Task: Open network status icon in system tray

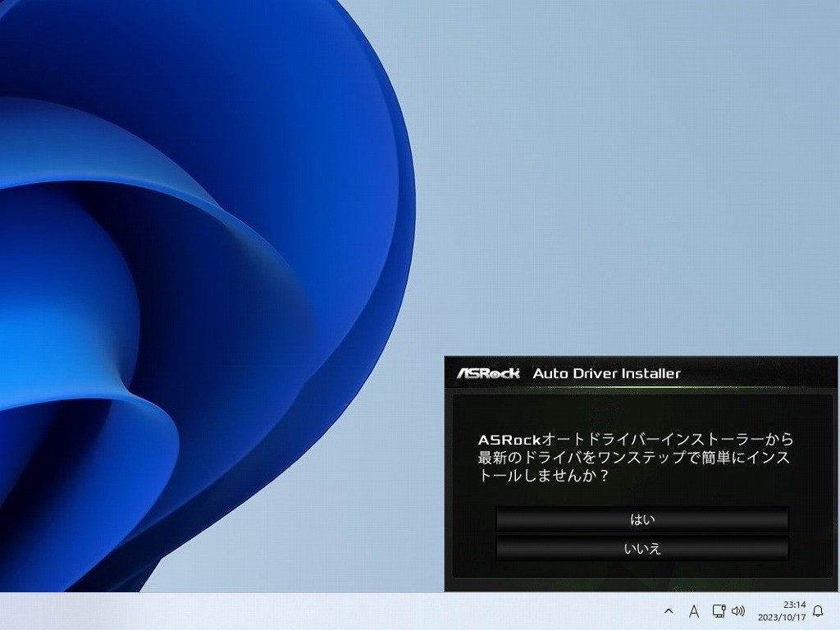Action: (x=719, y=610)
